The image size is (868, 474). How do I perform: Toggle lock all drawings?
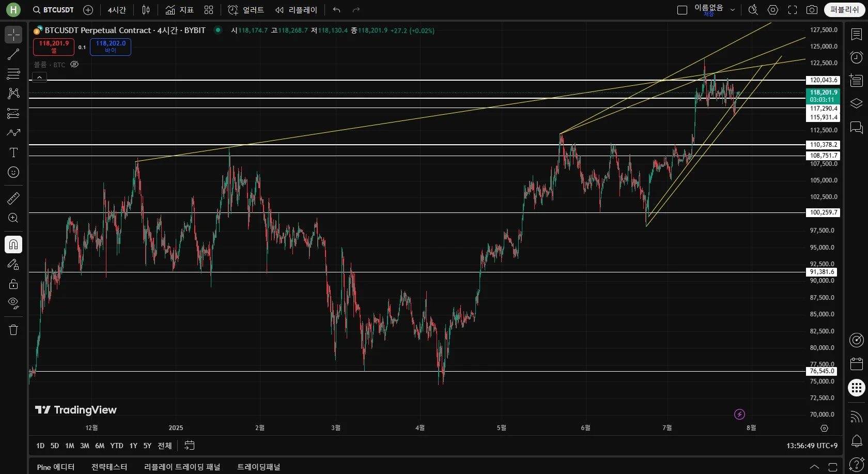(13, 284)
